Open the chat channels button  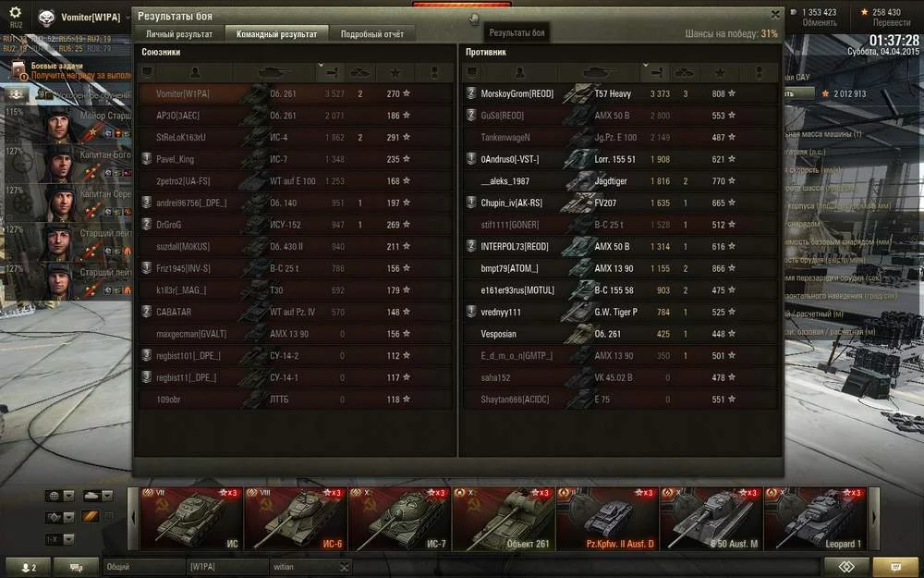(77, 568)
